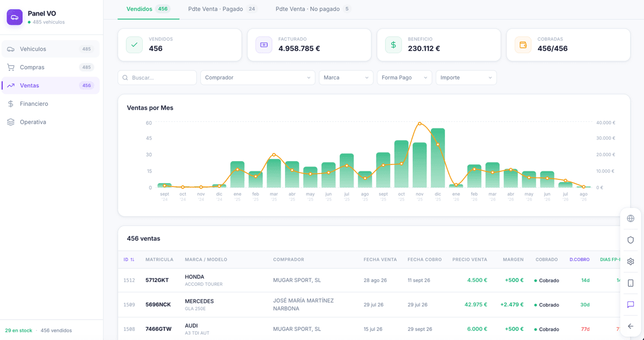Open the Pdte Venta · Pagado tab

pyautogui.click(x=223, y=9)
